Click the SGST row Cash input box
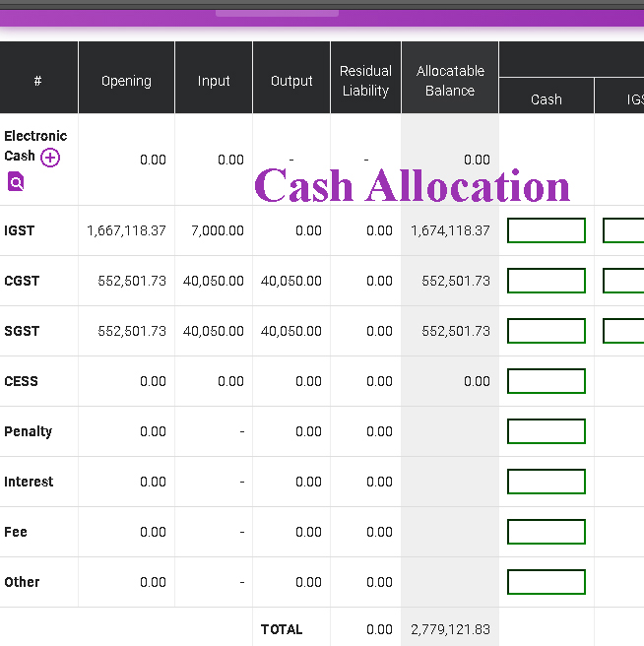Viewport: 644px width, 646px height. pos(547,331)
